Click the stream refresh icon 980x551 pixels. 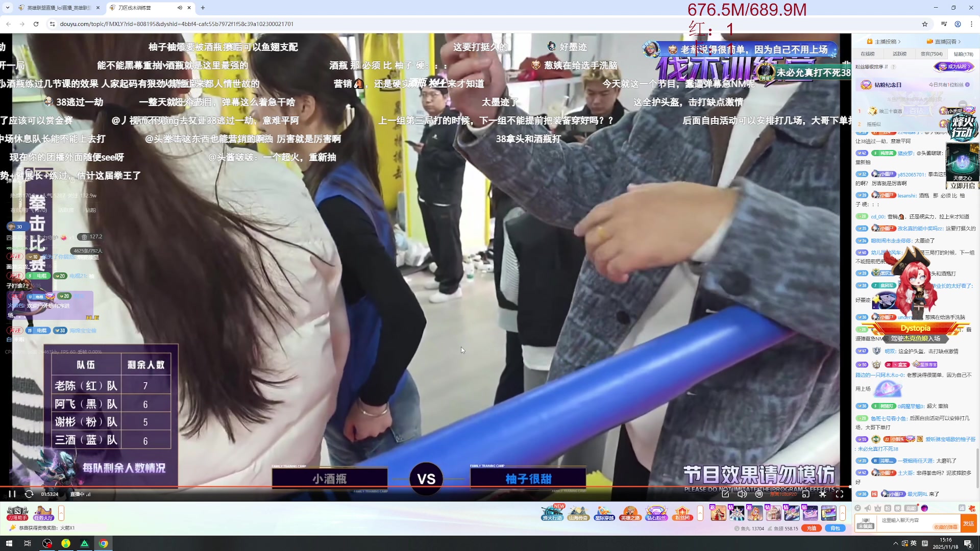pos(29,494)
